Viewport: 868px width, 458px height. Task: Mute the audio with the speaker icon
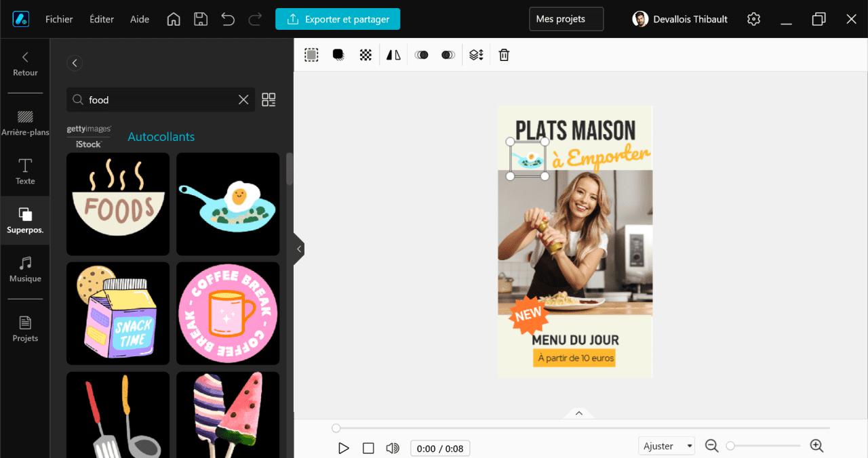393,448
